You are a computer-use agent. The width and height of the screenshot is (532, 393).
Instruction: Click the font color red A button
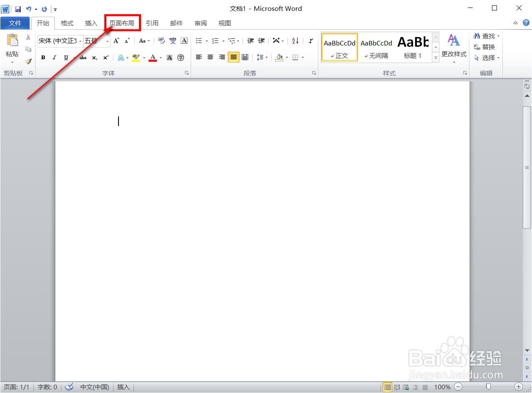153,58
